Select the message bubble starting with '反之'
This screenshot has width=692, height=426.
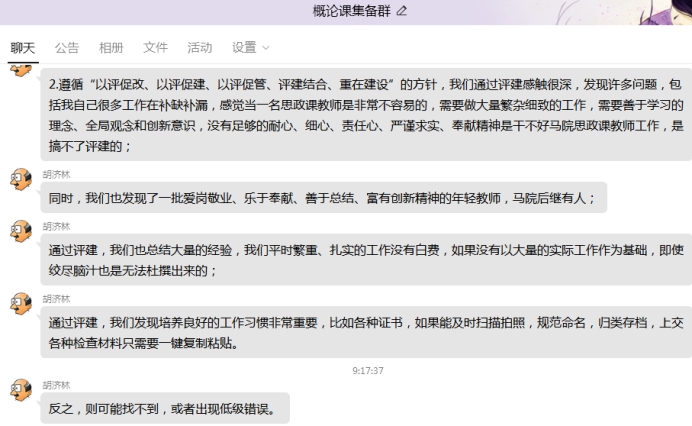click(166, 408)
